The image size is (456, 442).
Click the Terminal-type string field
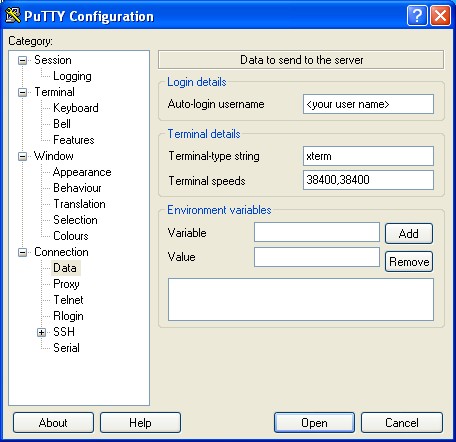pyautogui.click(x=368, y=156)
